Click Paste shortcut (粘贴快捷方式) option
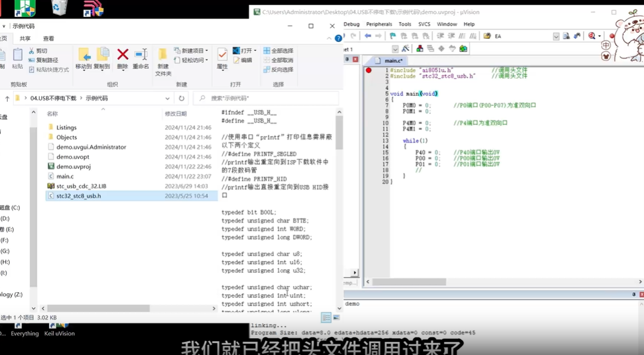Screen dimensions: 644x355 (49, 70)
